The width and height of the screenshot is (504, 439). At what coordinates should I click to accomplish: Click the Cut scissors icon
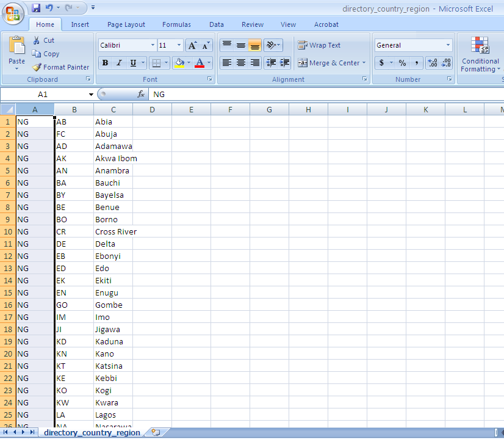(36, 40)
